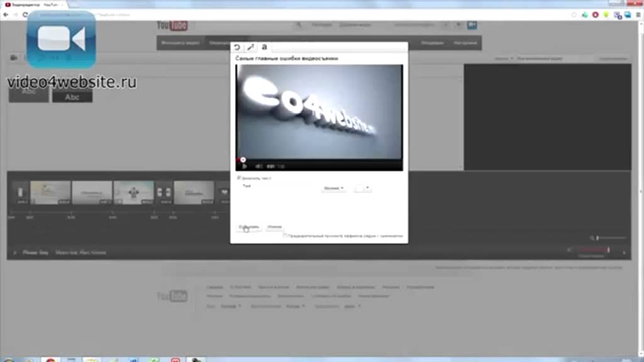Open the font dropdown in the dialog

[333, 189]
